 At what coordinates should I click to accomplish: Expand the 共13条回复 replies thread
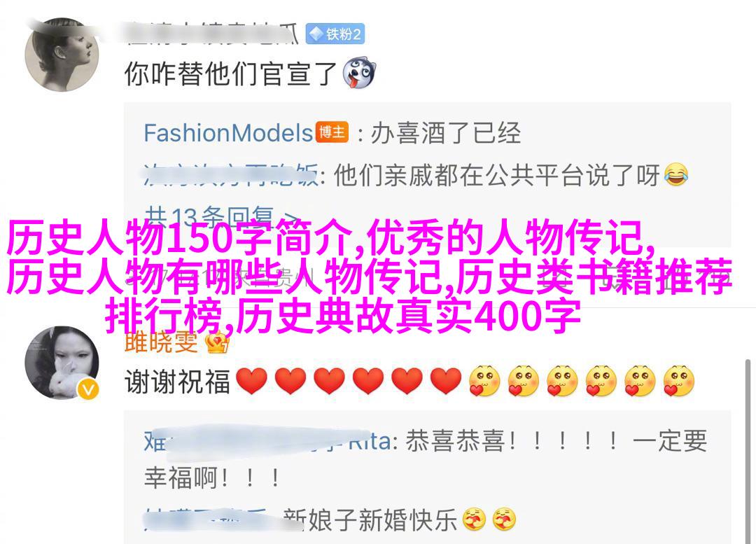220,216
